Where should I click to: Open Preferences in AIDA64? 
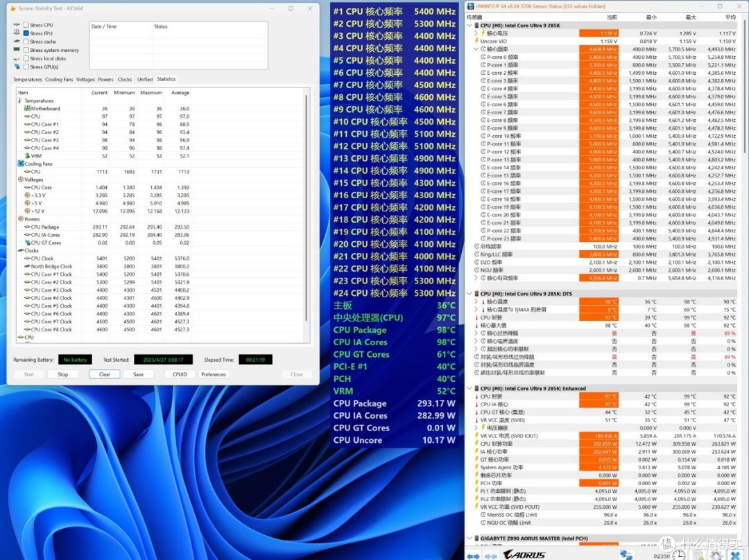tap(214, 374)
